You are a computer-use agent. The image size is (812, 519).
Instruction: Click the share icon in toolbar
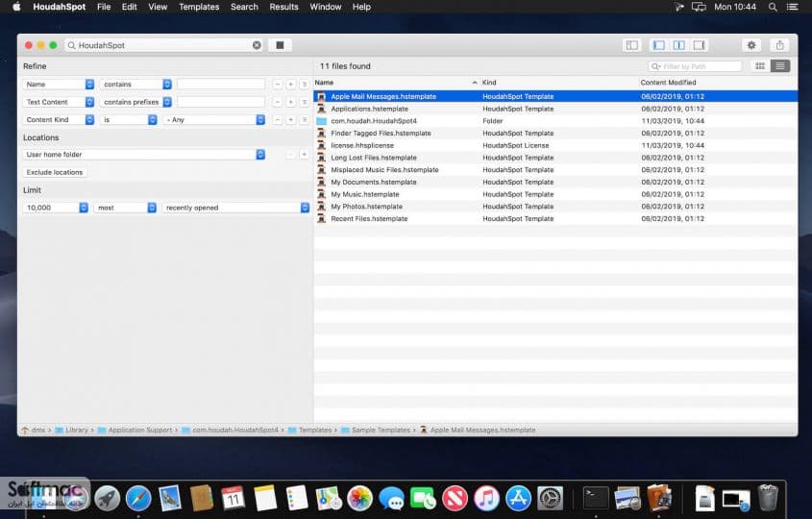click(780, 45)
